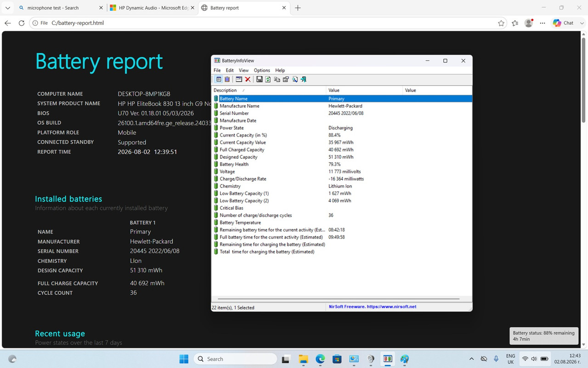Click the Installed batteries heading in the report
The image size is (588, 368).
[68, 199]
